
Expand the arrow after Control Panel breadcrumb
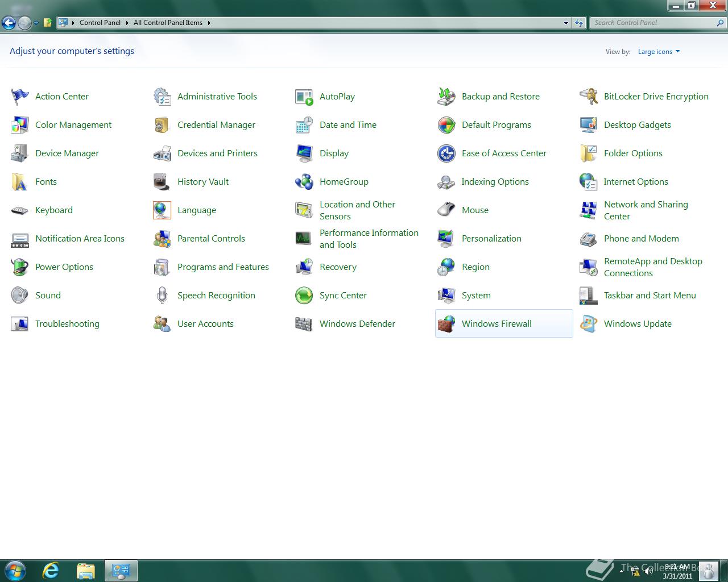[127, 23]
